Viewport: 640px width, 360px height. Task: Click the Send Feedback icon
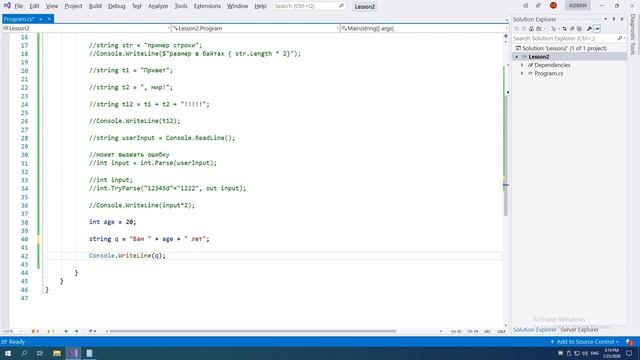(x=538, y=6)
